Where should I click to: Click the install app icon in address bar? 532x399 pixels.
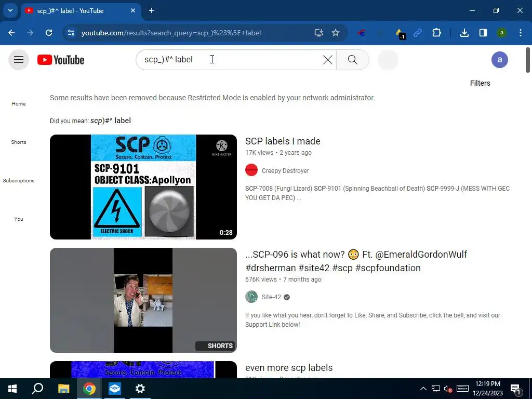pyautogui.click(x=318, y=33)
